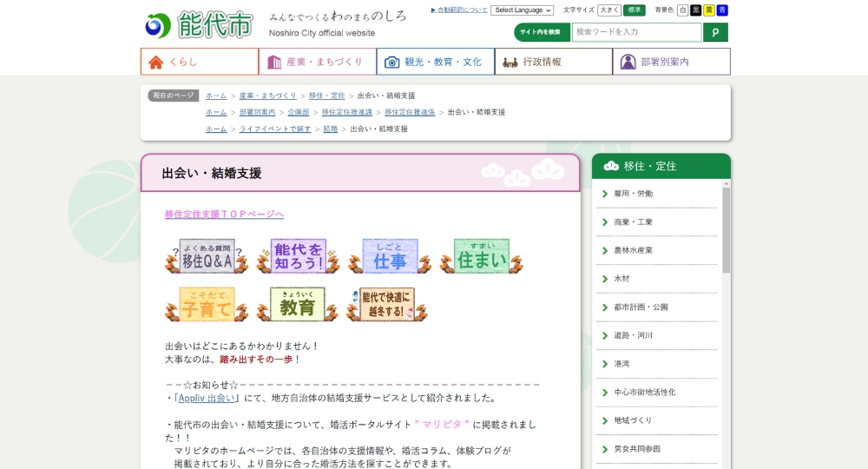
Task: Click chevron beside 道路・河川
Action: 605,335
